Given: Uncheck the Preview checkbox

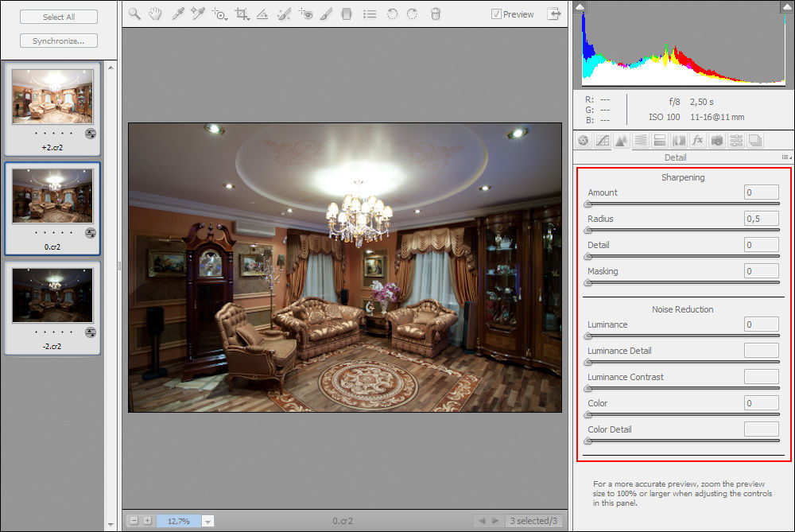Looking at the screenshot, I should pyautogui.click(x=496, y=14).
